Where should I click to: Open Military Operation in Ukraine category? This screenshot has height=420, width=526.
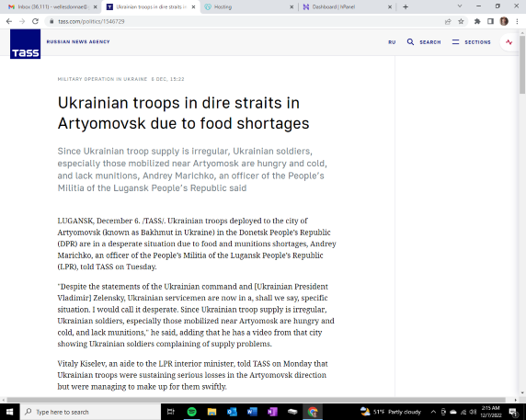click(102, 79)
